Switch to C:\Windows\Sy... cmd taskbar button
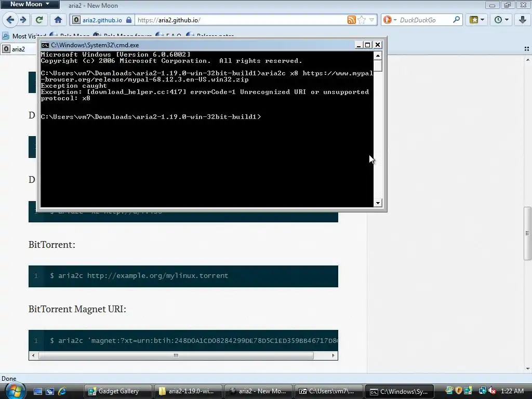The width and height of the screenshot is (532, 399). point(399,391)
